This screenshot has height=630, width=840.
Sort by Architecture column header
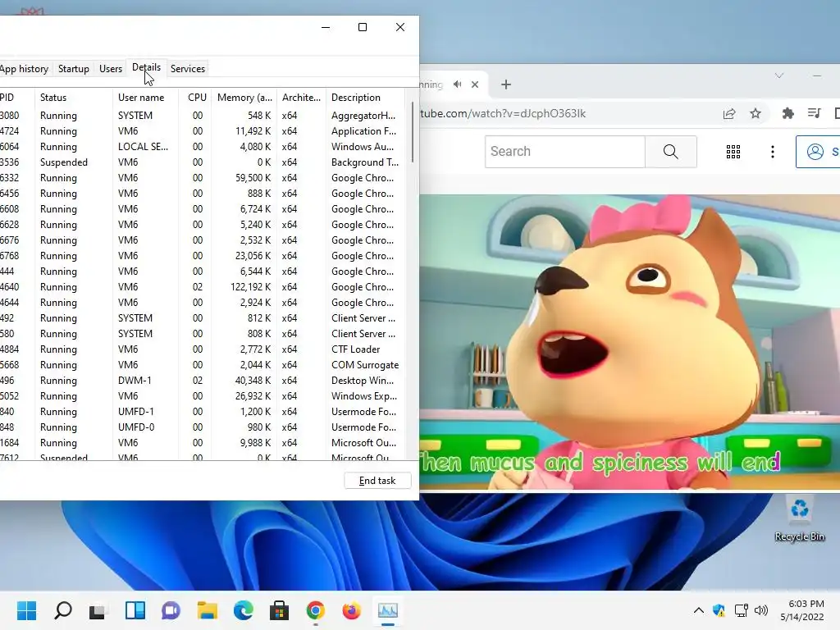[301, 98]
